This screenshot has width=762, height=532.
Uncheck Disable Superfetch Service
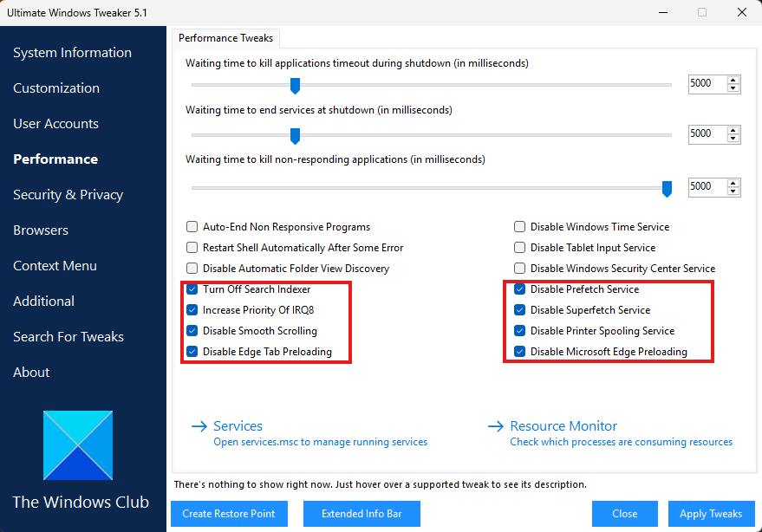pos(520,310)
